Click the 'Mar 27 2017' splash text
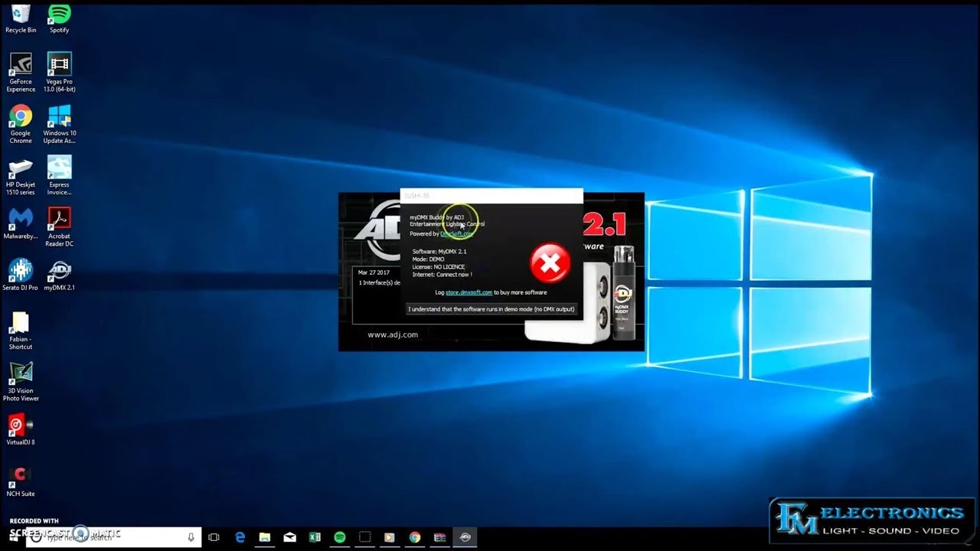Image resolution: width=980 pixels, height=551 pixels. pyautogui.click(x=374, y=272)
